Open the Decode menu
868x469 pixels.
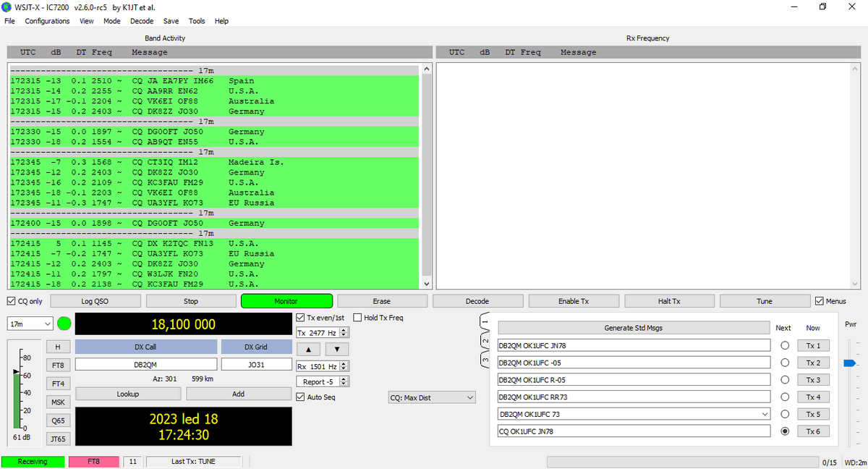tap(142, 21)
